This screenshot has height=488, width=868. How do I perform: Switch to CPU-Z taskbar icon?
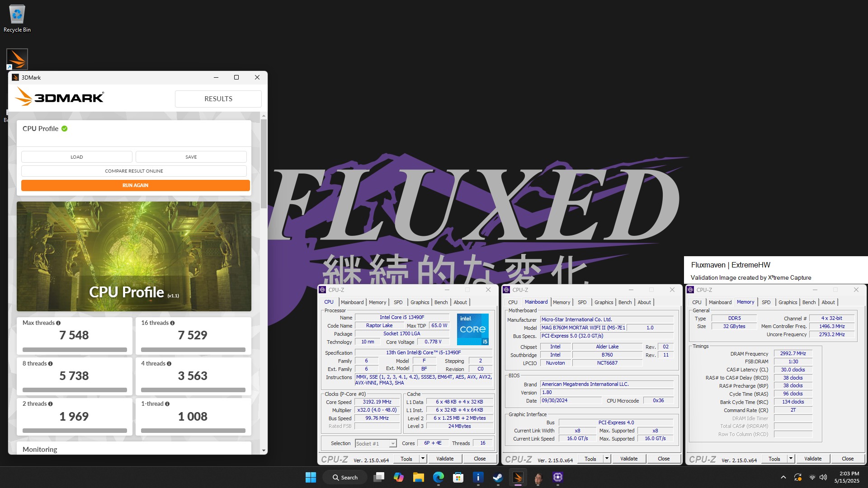point(557,477)
